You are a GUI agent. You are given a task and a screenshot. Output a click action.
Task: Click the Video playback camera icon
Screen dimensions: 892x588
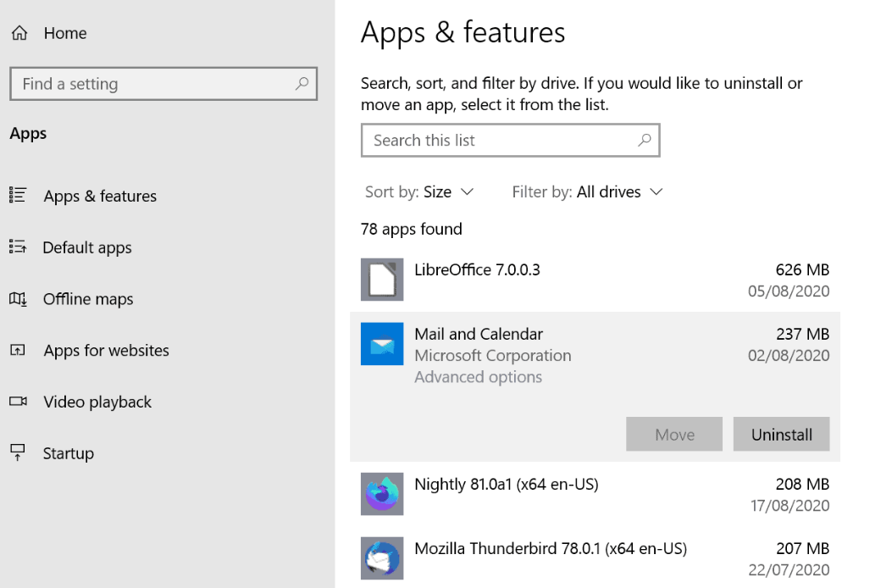(x=18, y=402)
